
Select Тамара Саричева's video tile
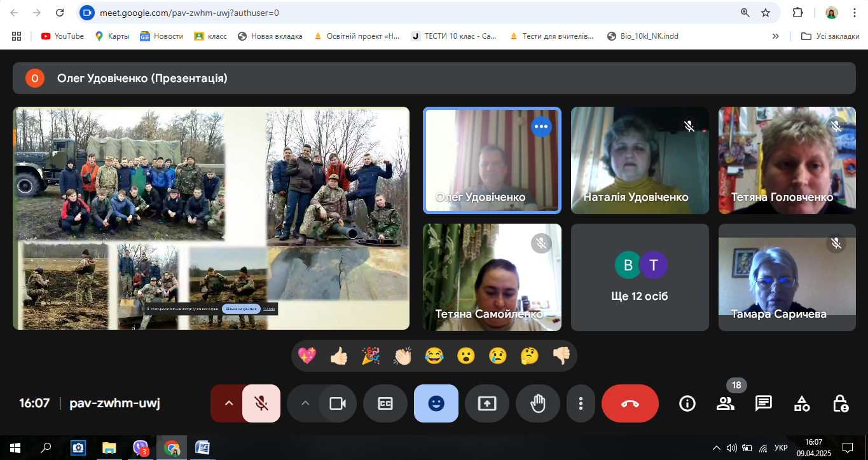[x=787, y=277]
